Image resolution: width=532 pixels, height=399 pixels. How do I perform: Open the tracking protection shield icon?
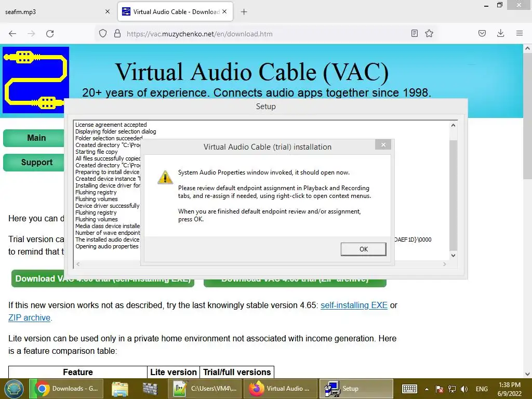click(103, 34)
